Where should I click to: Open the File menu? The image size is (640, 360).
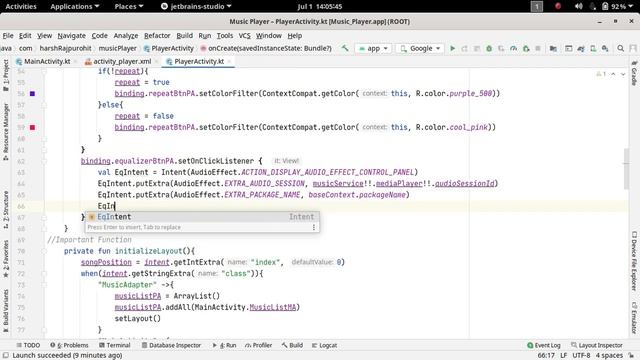pyautogui.click(x=8, y=36)
